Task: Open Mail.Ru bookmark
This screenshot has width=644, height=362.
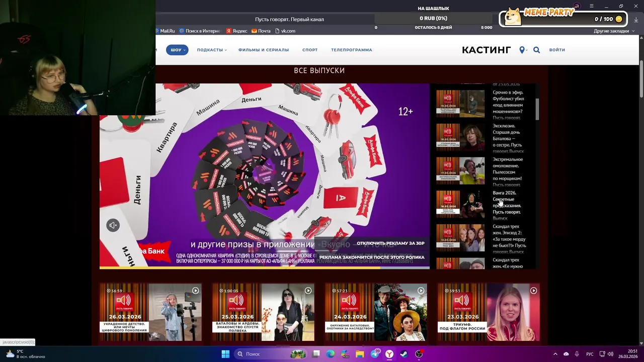Action: 165,31
